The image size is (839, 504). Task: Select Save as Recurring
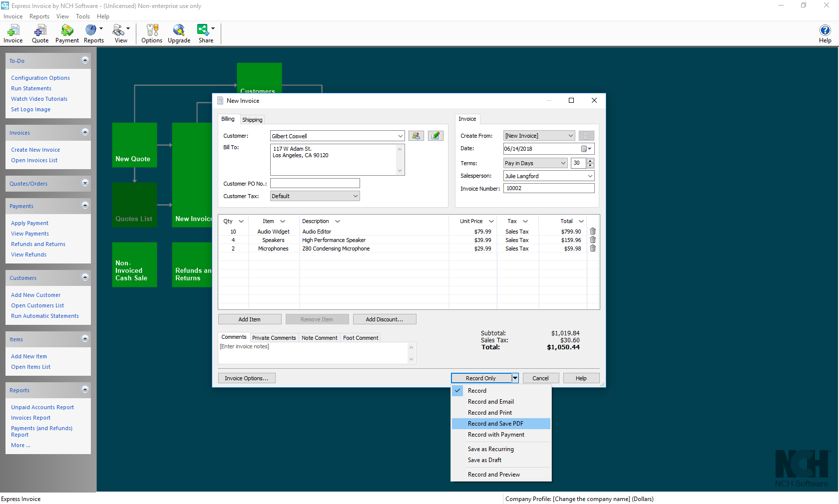point(501,449)
